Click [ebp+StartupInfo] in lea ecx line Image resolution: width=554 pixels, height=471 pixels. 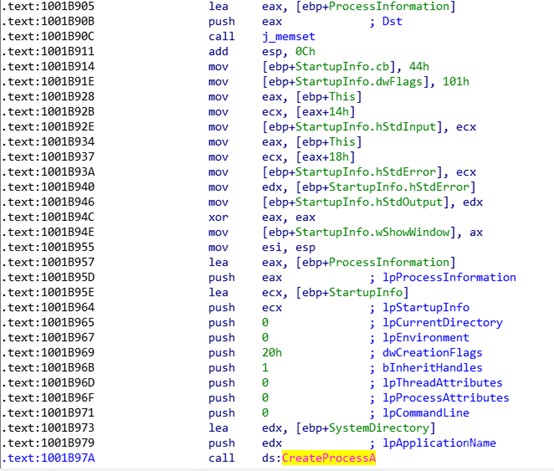point(352,293)
